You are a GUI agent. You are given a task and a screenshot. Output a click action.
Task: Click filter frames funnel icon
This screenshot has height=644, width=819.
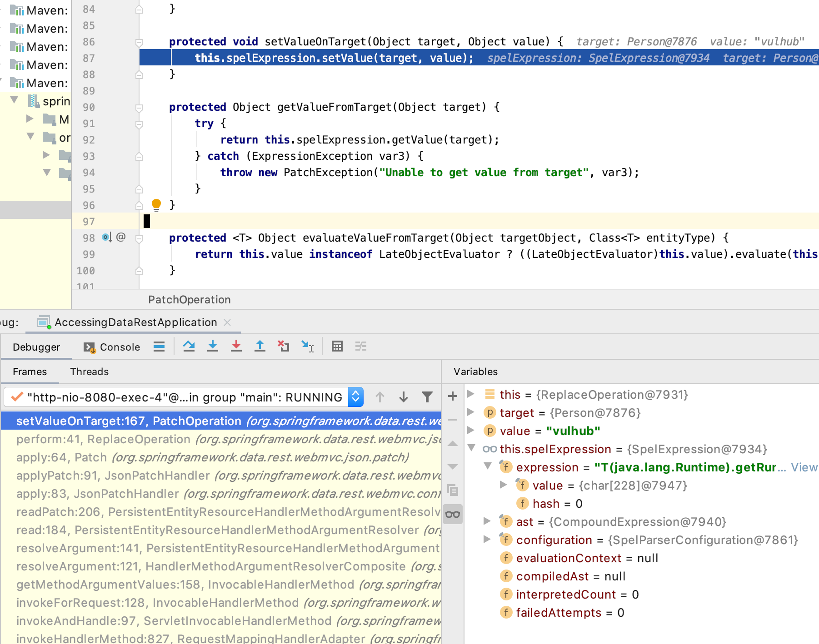(427, 397)
